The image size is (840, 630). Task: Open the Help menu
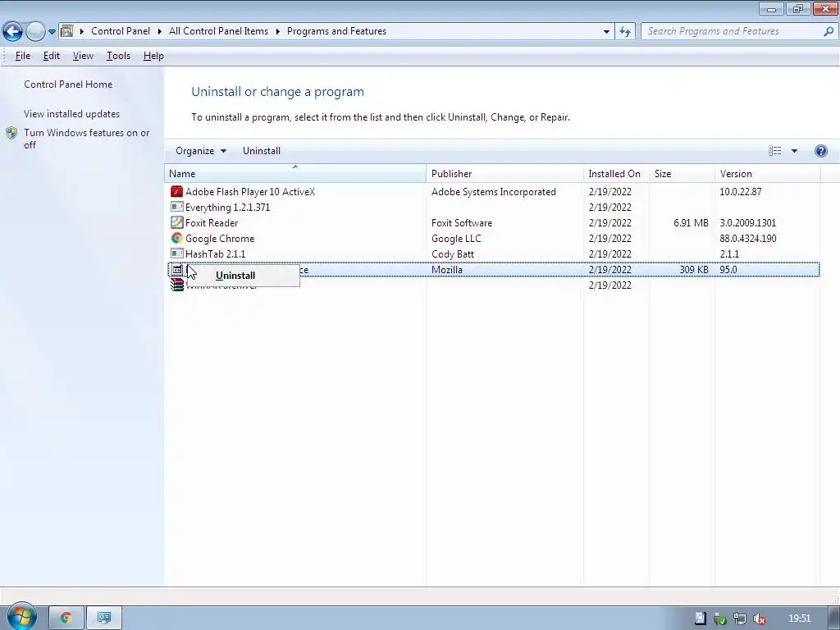(153, 56)
